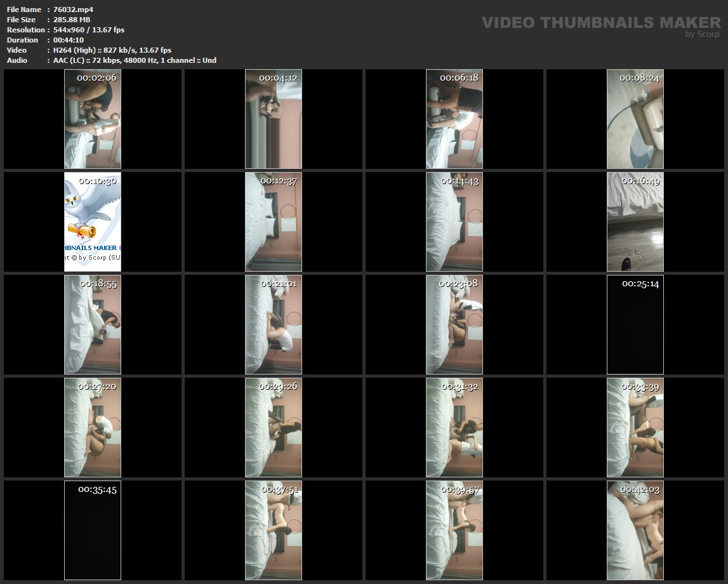Click the "by Scorp" credit text
This screenshot has width=728, height=584.
point(702,34)
